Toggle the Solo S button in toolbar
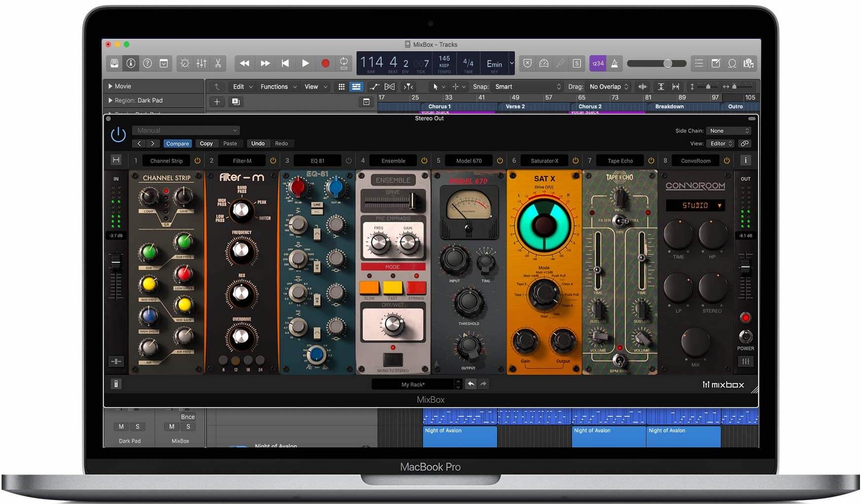 pos(576,63)
